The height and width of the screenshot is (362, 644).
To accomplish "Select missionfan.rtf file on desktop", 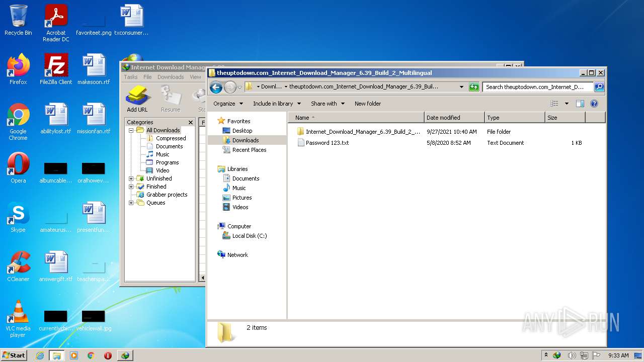I will click(x=94, y=119).
